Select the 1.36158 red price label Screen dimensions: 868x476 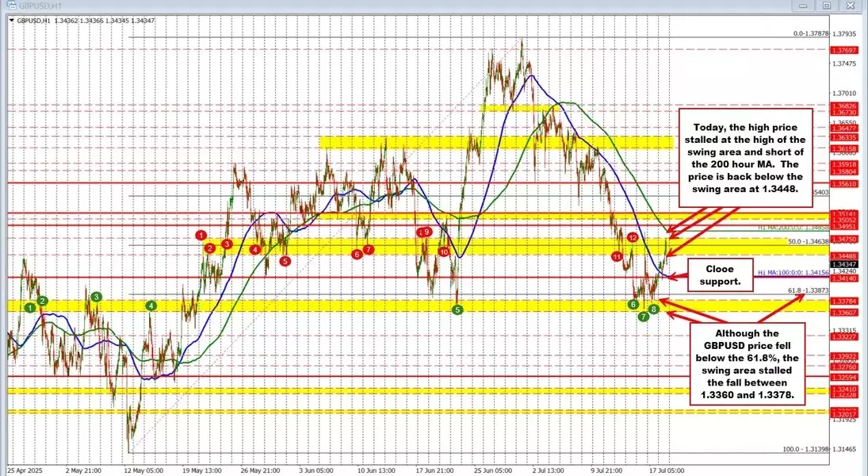845,149
